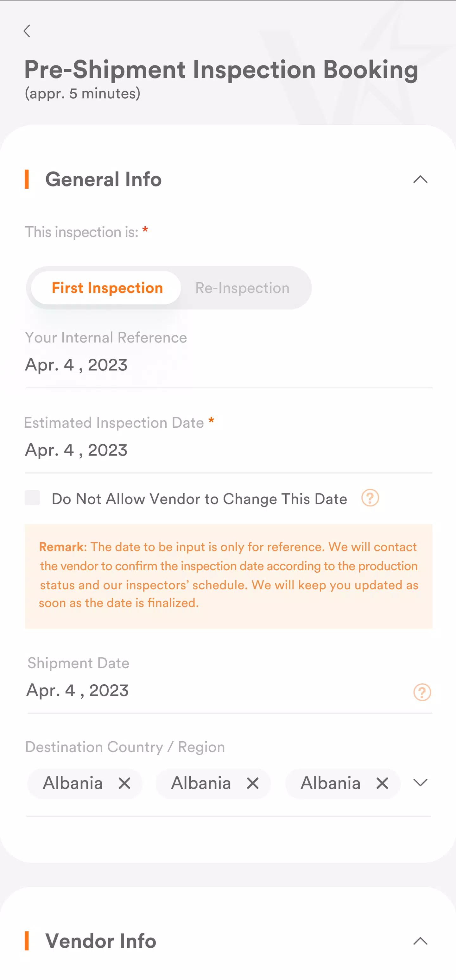Remove the first Albania country chip
Image resolution: width=456 pixels, height=980 pixels.
click(x=124, y=783)
